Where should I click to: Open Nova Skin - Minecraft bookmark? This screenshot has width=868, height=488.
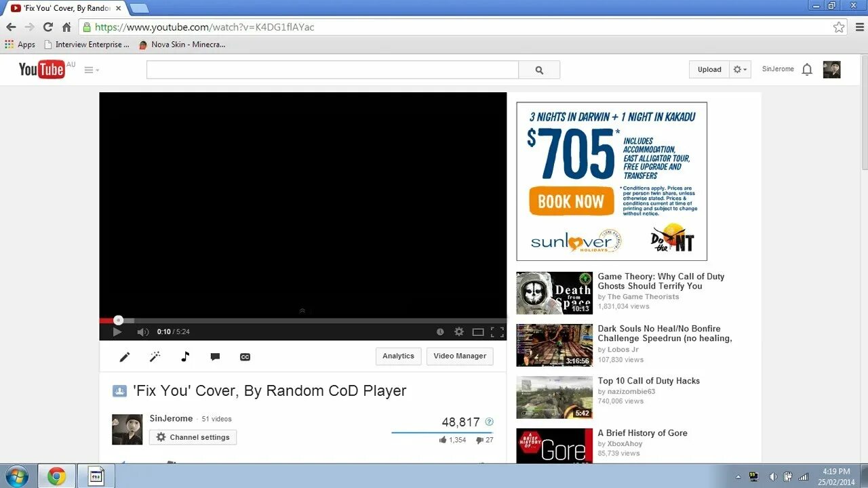(x=182, y=45)
